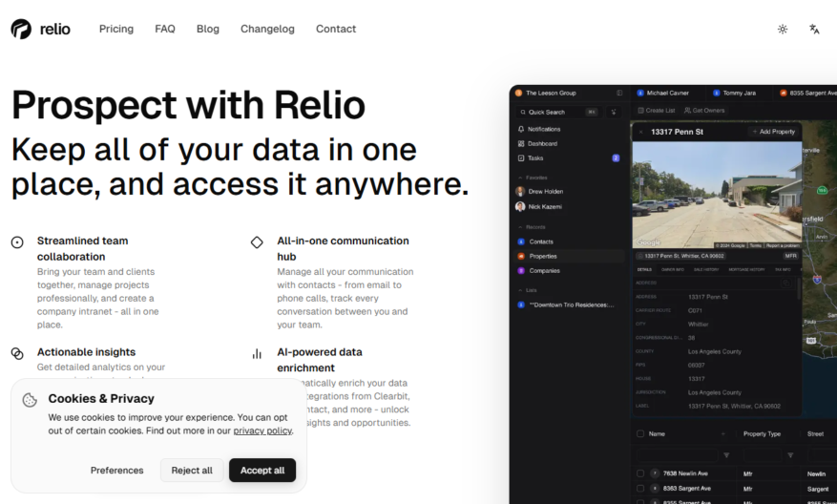Click the sidebar collapse icon beside The Leeson Group
This screenshot has height=504, width=837.
(619, 93)
